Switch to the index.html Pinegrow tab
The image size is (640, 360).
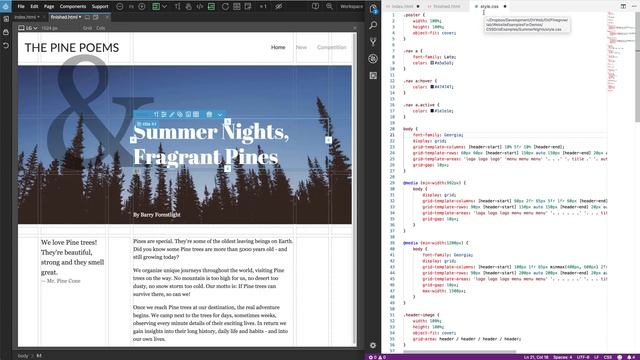pos(25,17)
